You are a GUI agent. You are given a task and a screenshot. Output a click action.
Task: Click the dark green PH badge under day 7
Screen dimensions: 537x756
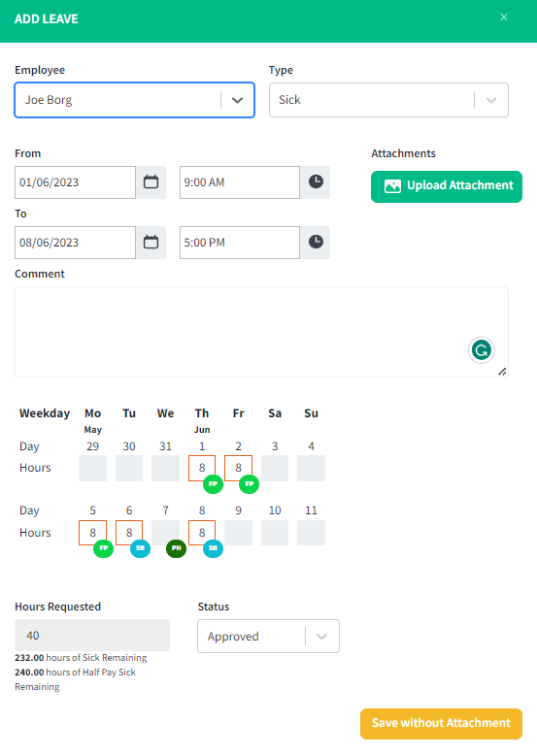[x=176, y=548]
